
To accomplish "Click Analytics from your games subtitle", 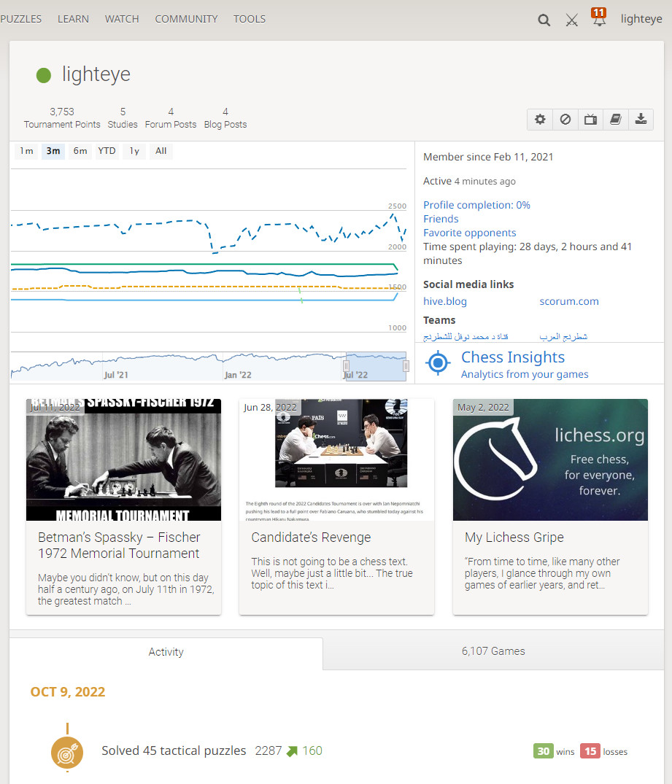I will 525,375.
